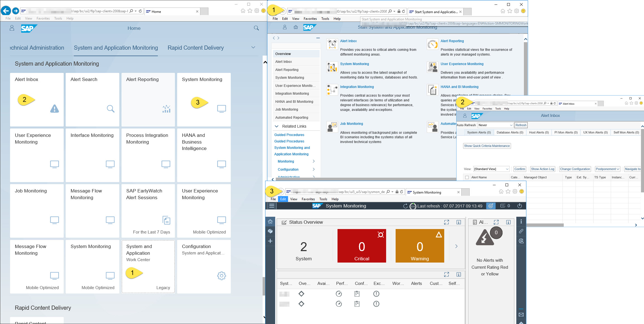Open the Configuration tile with gear icon

[204, 266]
